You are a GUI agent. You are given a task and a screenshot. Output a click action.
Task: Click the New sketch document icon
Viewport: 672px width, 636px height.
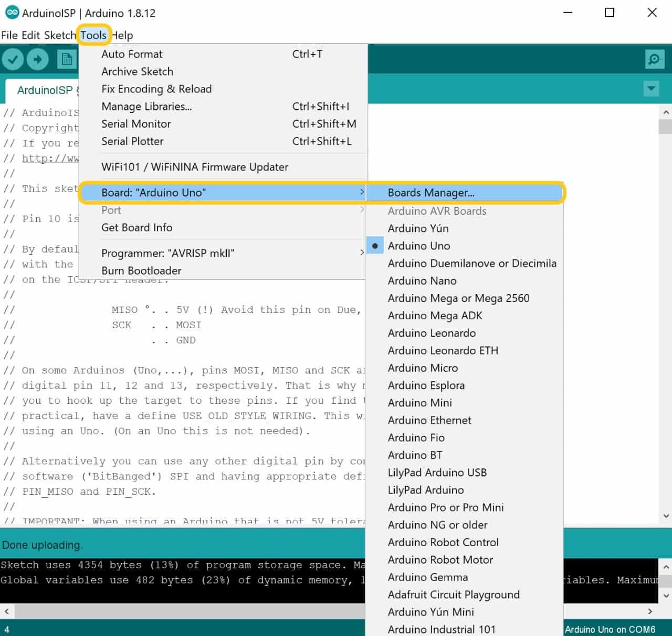pyautogui.click(x=67, y=59)
